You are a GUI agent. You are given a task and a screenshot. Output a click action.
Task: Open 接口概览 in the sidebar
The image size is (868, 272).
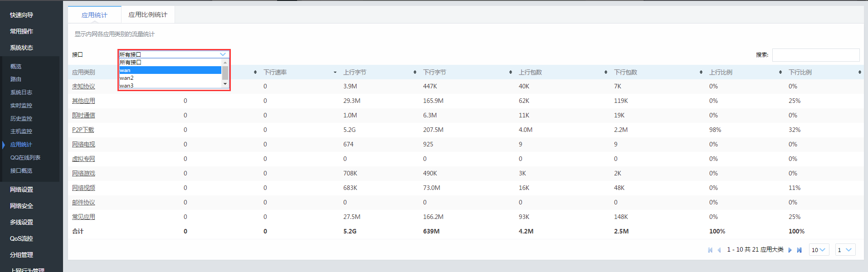click(x=21, y=171)
